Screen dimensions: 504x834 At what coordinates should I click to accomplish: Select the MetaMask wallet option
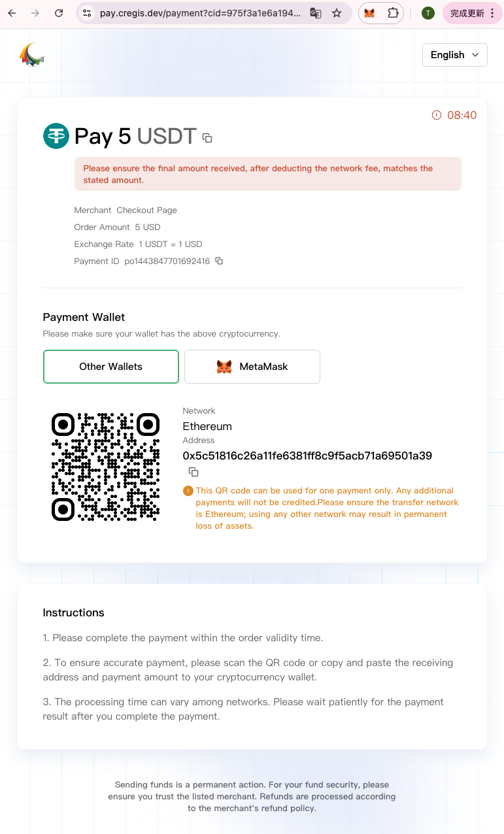[x=252, y=367]
